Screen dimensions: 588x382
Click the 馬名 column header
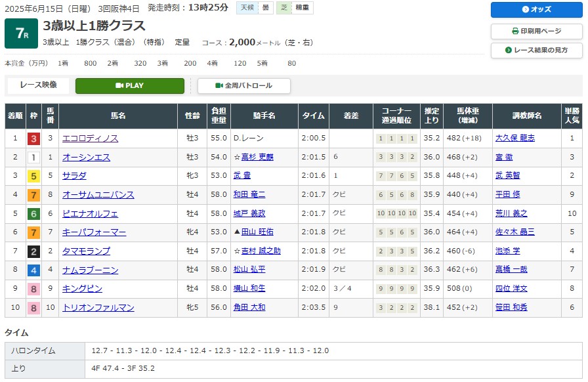(x=118, y=116)
